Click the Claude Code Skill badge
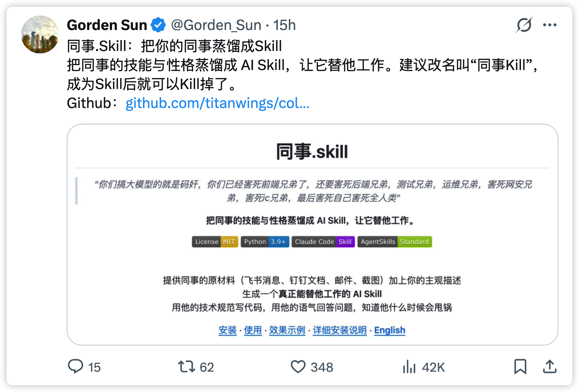Screen dimensions: 579x392 (x=323, y=242)
